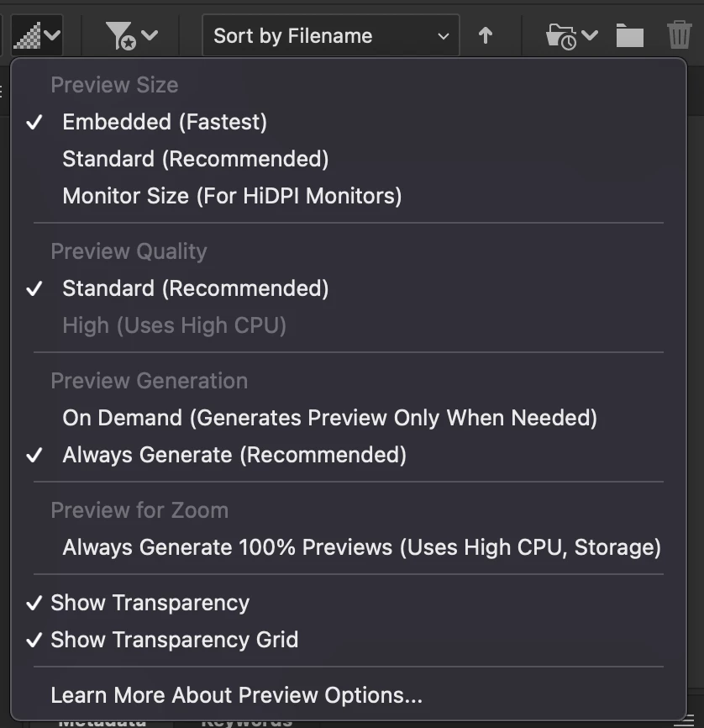The height and width of the screenshot is (728, 704).
Task: Toggle Show Transparency Grid option
Action: tap(174, 640)
